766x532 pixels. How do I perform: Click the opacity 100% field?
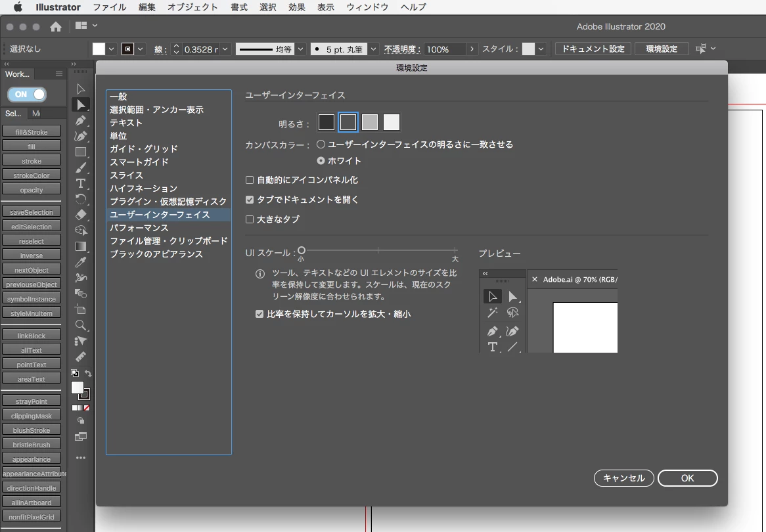tap(445, 49)
